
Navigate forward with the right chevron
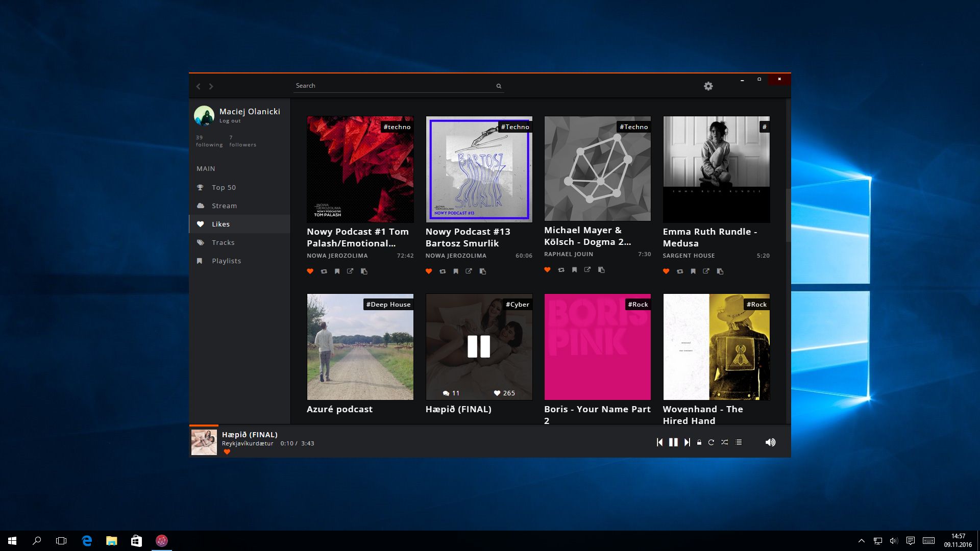pyautogui.click(x=211, y=86)
